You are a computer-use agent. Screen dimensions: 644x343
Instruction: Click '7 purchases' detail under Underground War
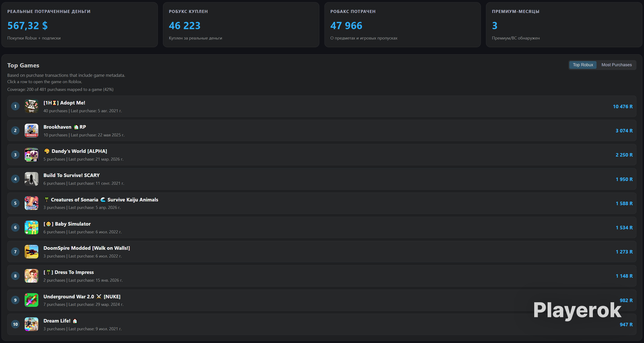(54, 305)
